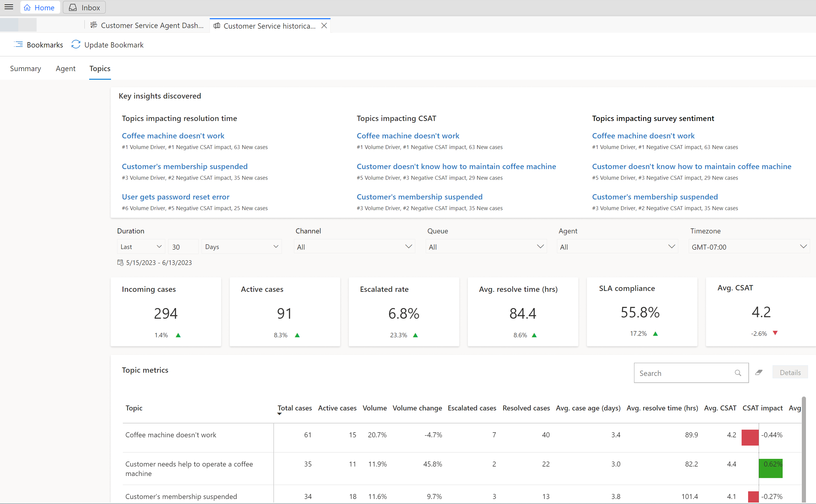
Task: Click green CSAT impact bar for 0.62%
Action: click(770, 468)
